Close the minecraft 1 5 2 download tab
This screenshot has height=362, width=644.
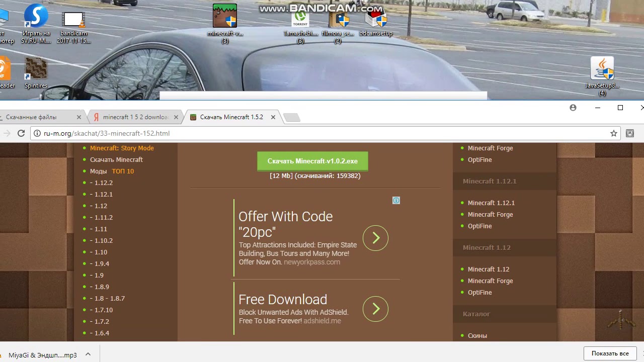tap(176, 117)
